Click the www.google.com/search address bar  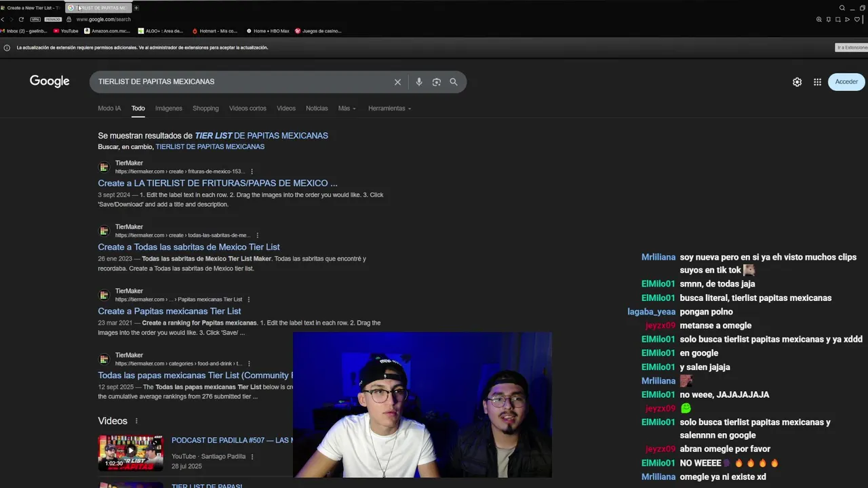click(103, 20)
